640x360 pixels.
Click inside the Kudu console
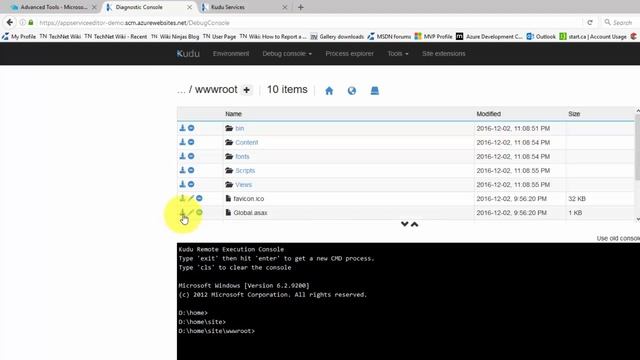408,301
